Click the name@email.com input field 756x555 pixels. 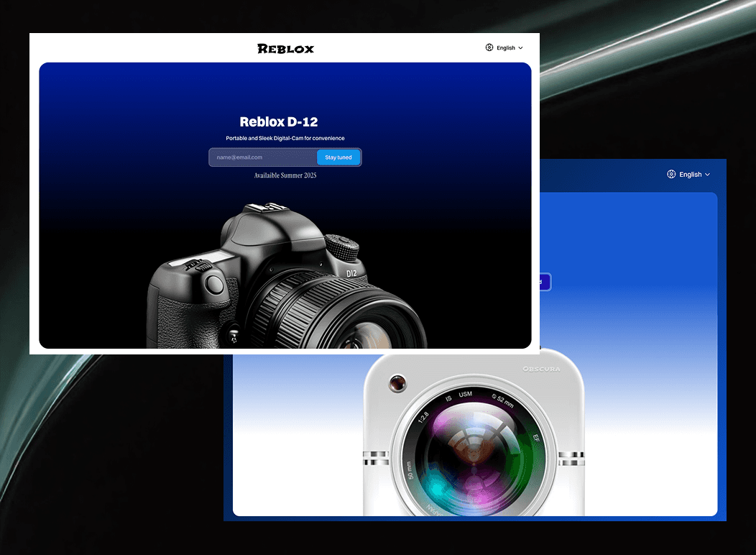click(x=263, y=157)
